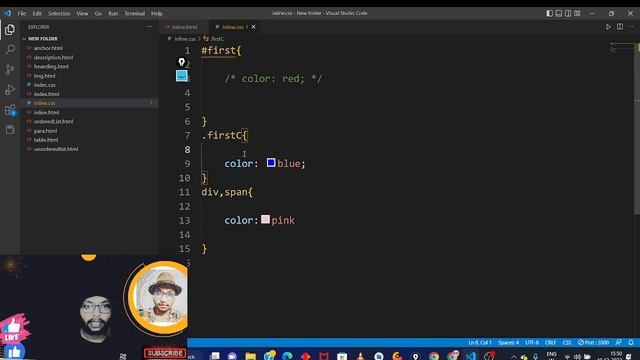Open the Explorer view in activity bar
This screenshot has height=360, width=640.
point(10,29)
